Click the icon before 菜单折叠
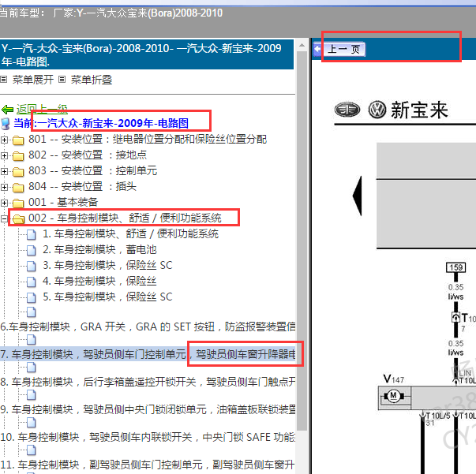The height and width of the screenshot is (474, 476). point(62,80)
